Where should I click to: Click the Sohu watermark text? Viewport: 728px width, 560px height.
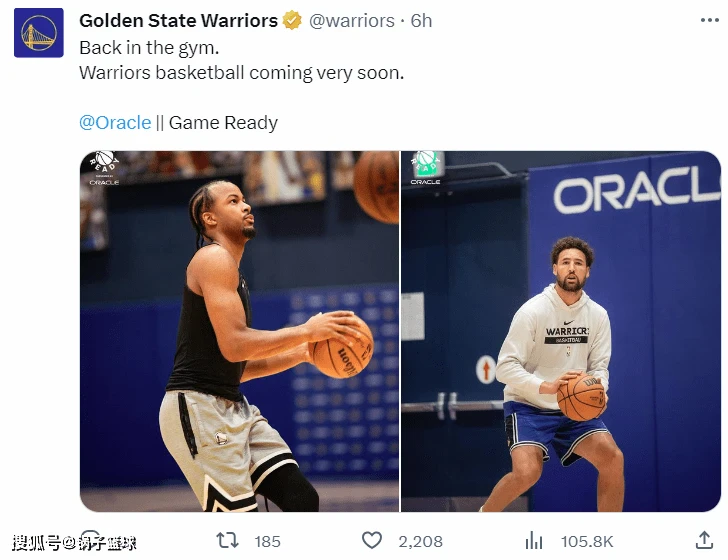tap(74, 542)
